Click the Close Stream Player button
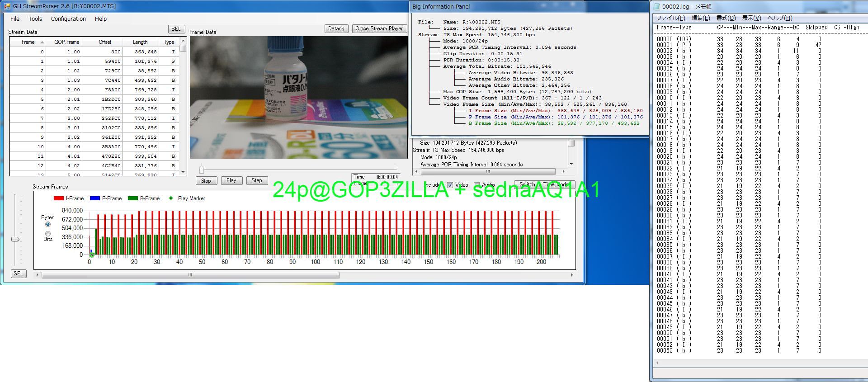Viewport: 868px width, 382px height. pos(379,28)
